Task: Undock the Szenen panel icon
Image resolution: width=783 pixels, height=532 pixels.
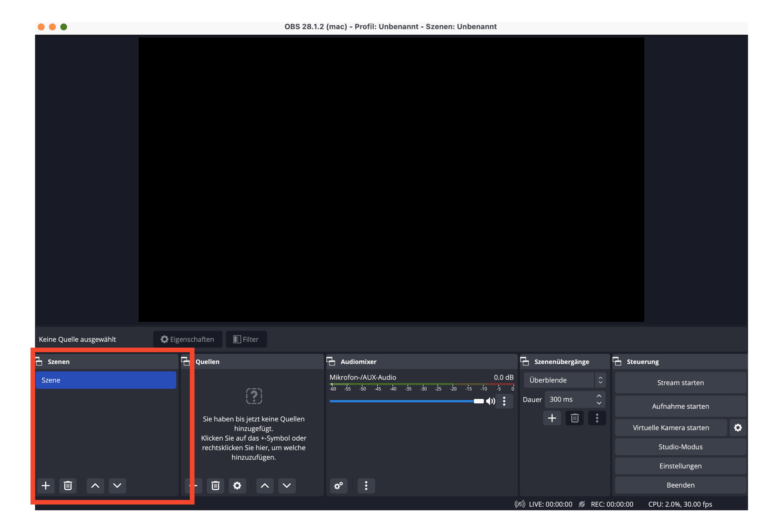Action: pos(39,362)
